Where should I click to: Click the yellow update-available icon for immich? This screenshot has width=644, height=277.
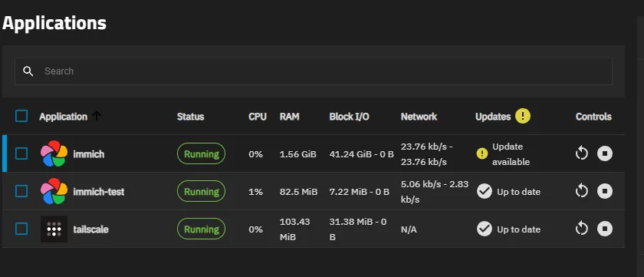481,153
